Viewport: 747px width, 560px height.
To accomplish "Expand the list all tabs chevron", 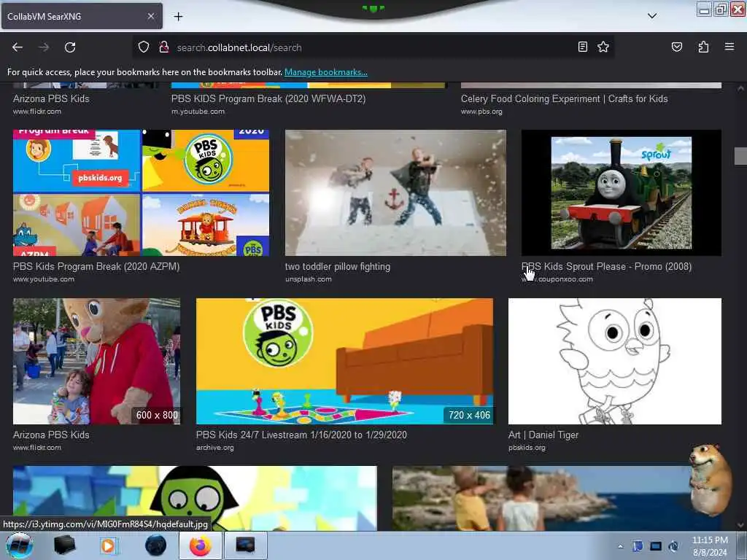I will (x=652, y=16).
